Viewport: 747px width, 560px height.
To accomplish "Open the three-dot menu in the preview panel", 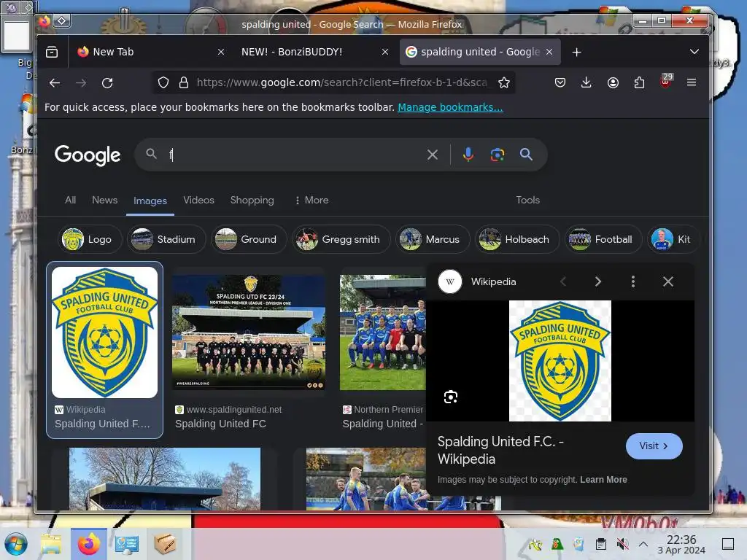I will 633,282.
